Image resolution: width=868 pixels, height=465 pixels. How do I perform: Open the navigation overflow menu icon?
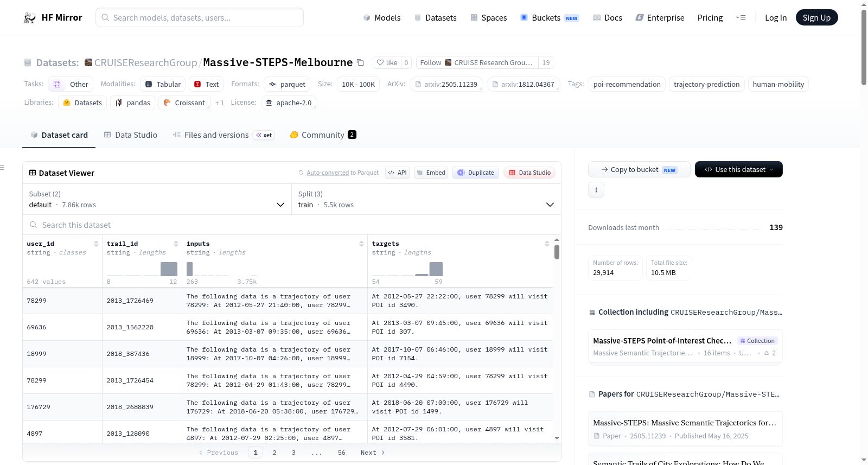(x=741, y=17)
